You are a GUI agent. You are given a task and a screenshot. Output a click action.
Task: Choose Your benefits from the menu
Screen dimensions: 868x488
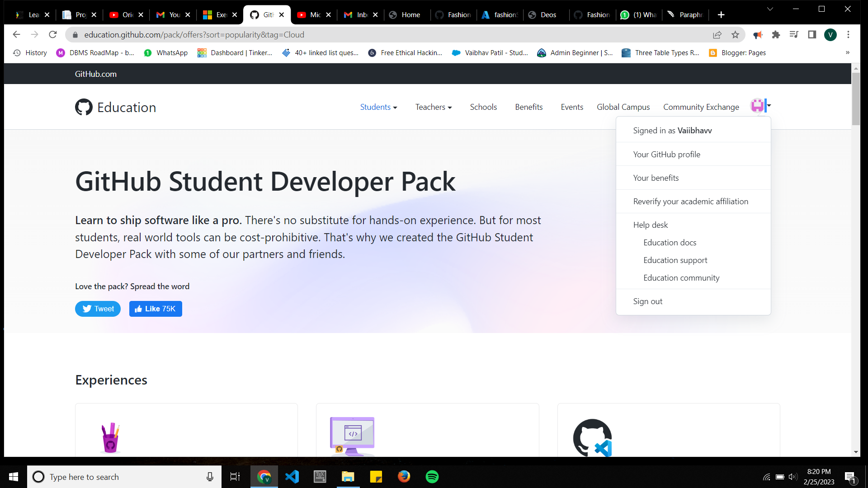(656, 178)
